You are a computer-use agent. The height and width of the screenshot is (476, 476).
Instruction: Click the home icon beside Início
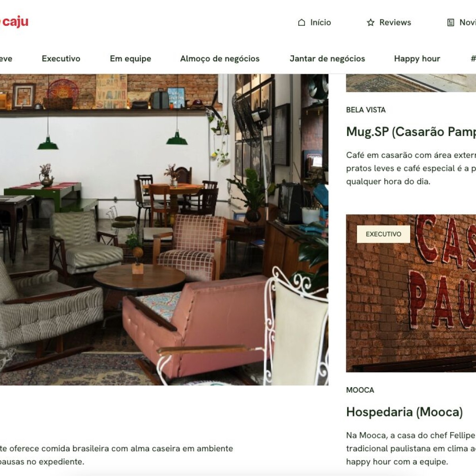302,23
